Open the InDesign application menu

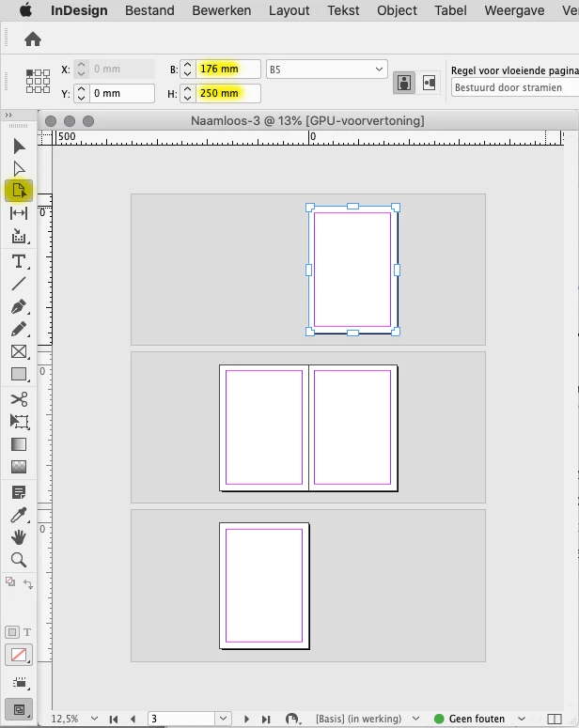tap(79, 10)
